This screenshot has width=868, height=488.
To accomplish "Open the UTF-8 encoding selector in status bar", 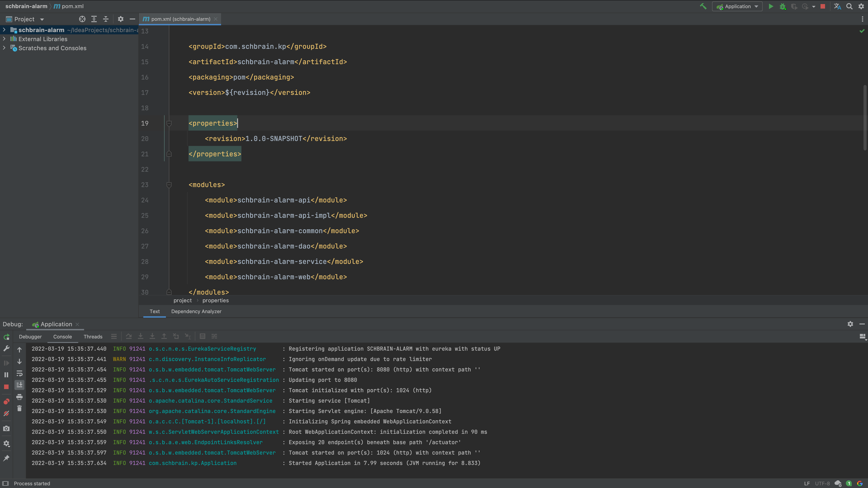I will click(822, 483).
